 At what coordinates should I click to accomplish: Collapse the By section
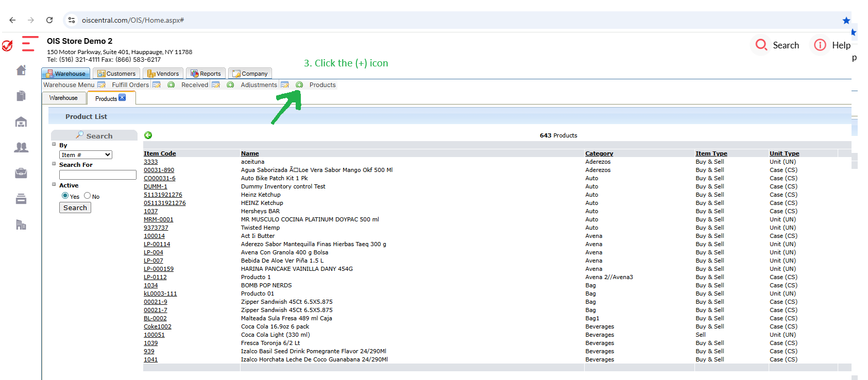click(x=54, y=144)
